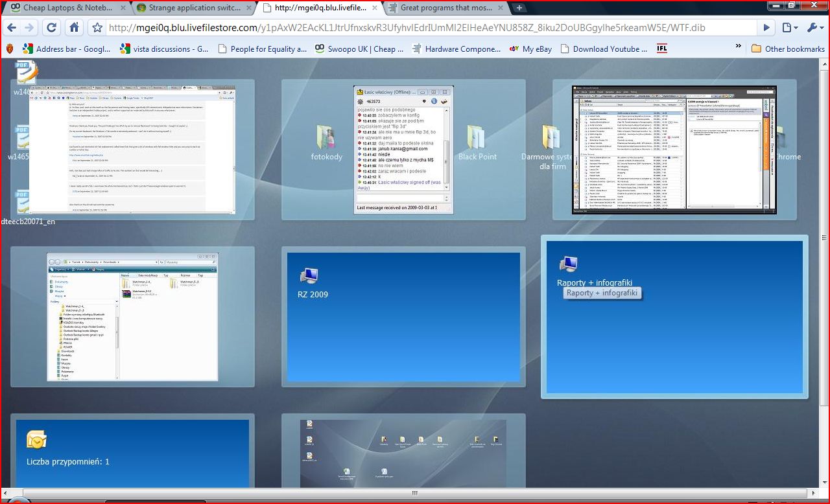The width and height of the screenshot is (830, 504).
Task: Switch to Great programs that most tab
Action: [x=446, y=8]
